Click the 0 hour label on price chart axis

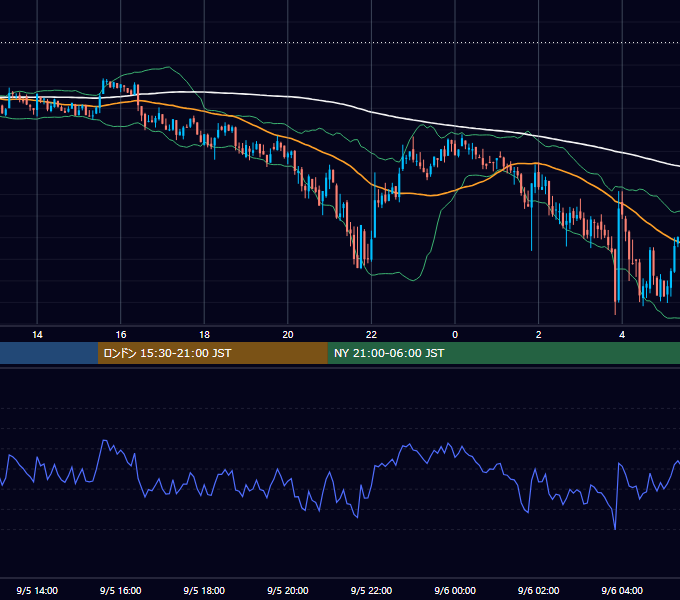(455, 335)
